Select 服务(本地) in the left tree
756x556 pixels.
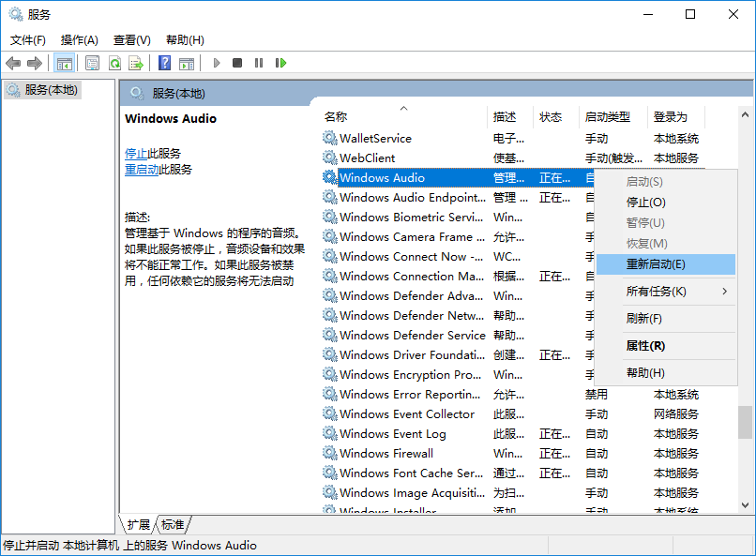(52, 90)
